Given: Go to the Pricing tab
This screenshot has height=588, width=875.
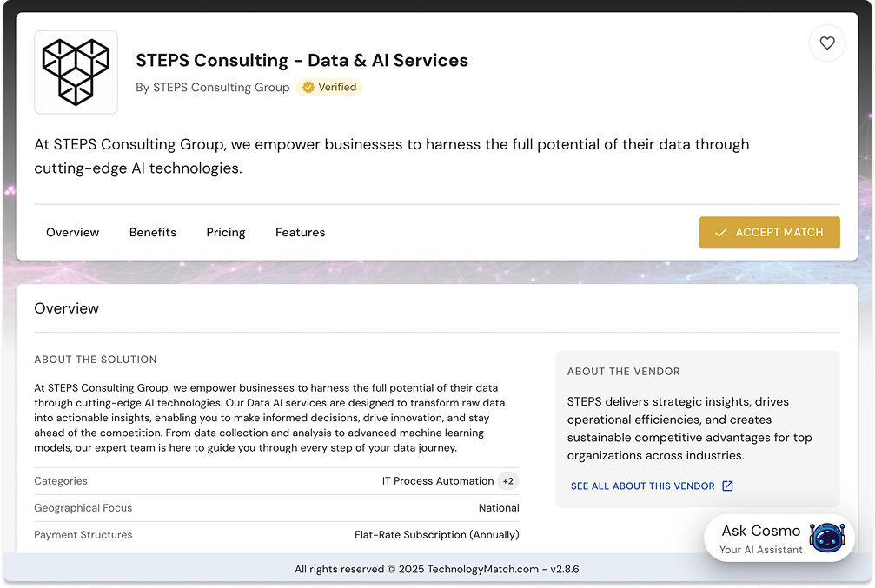Looking at the screenshot, I should click(226, 232).
